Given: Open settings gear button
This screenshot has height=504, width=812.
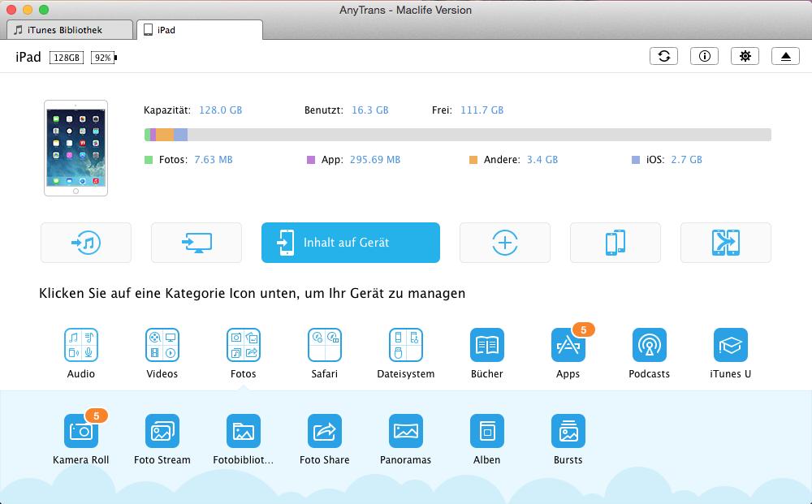Looking at the screenshot, I should pyautogui.click(x=745, y=56).
